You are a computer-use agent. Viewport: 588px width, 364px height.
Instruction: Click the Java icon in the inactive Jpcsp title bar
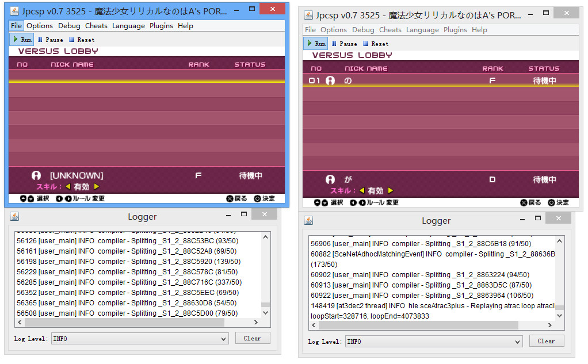tap(308, 15)
